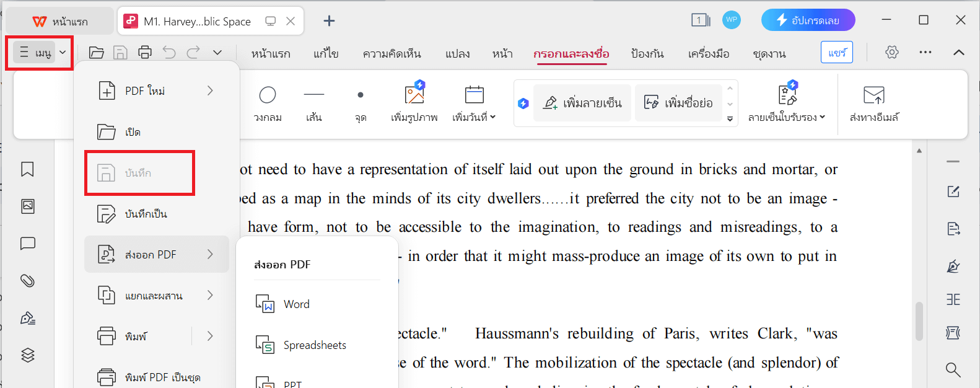Click ส่งทางอีเมล์ send by email

[874, 104]
